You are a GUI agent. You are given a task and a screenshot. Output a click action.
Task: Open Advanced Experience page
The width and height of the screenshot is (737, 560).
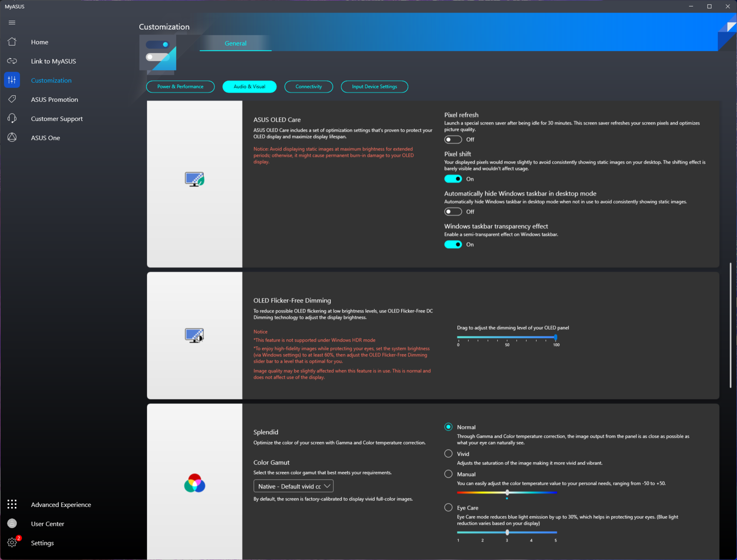61,504
